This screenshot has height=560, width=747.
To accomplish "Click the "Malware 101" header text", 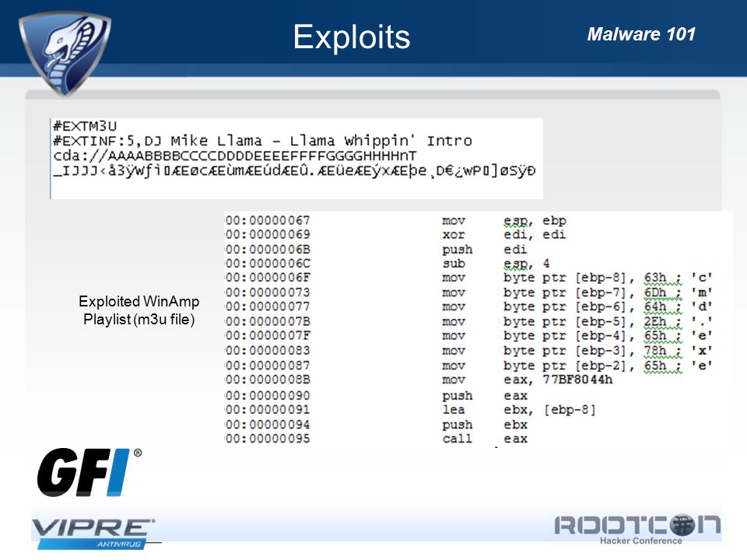I will click(x=641, y=33).
